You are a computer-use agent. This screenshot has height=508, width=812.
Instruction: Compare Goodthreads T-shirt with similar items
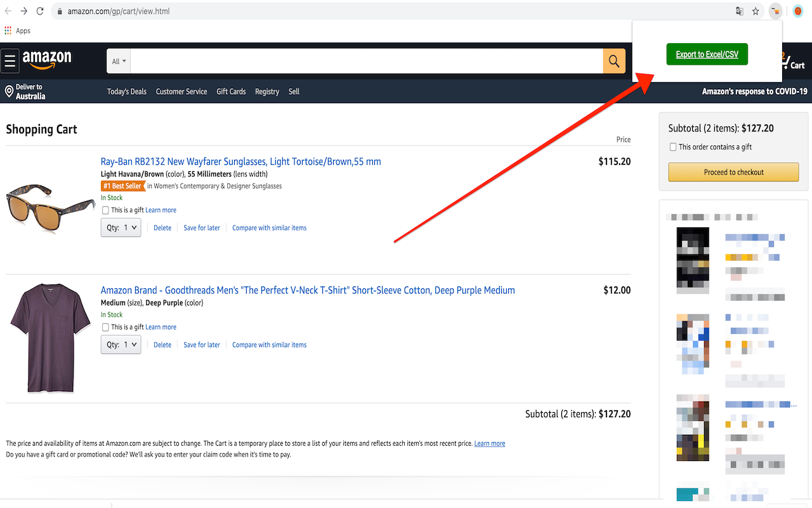[x=270, y=345]
